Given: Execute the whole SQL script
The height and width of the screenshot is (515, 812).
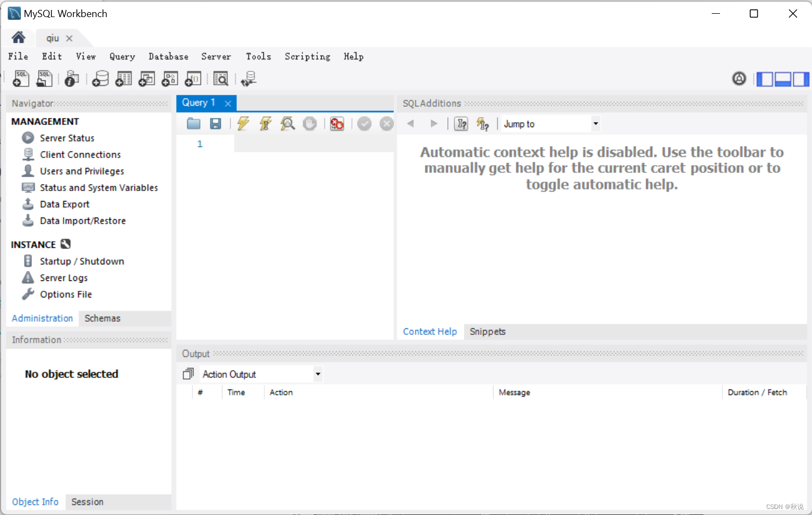Looking at the screenshot, I should [x=243, y=123].
